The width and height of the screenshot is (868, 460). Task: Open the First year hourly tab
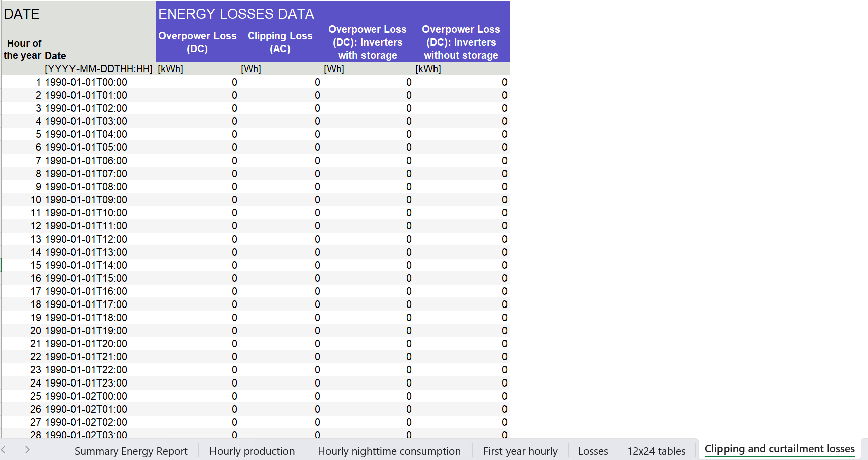tap(520, 451)
